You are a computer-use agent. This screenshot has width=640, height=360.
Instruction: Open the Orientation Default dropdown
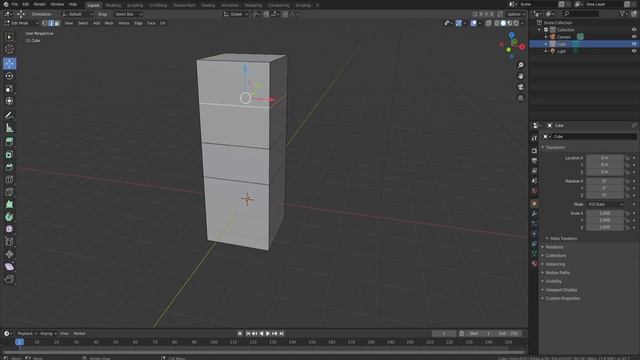pos(78,14)
